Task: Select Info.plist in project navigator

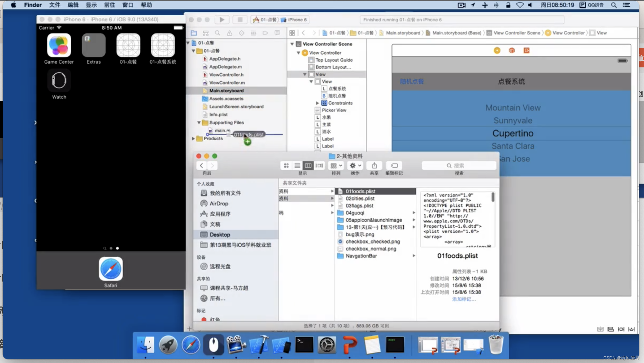Action: click(x=236, y=115)
